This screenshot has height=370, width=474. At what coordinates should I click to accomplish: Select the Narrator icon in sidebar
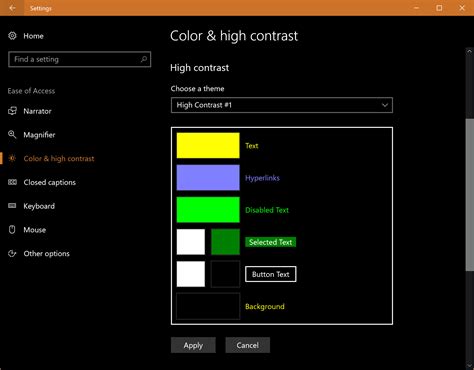(12, 111)
